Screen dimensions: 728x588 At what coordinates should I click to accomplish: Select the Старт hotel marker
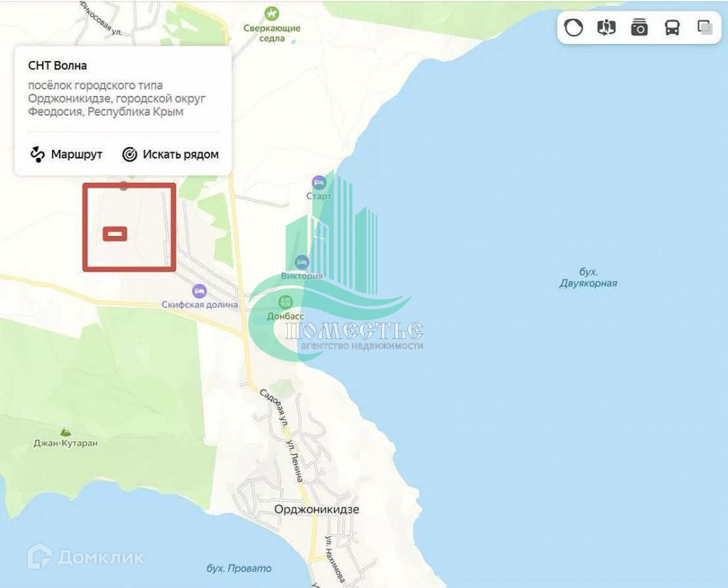click(319, 183)
